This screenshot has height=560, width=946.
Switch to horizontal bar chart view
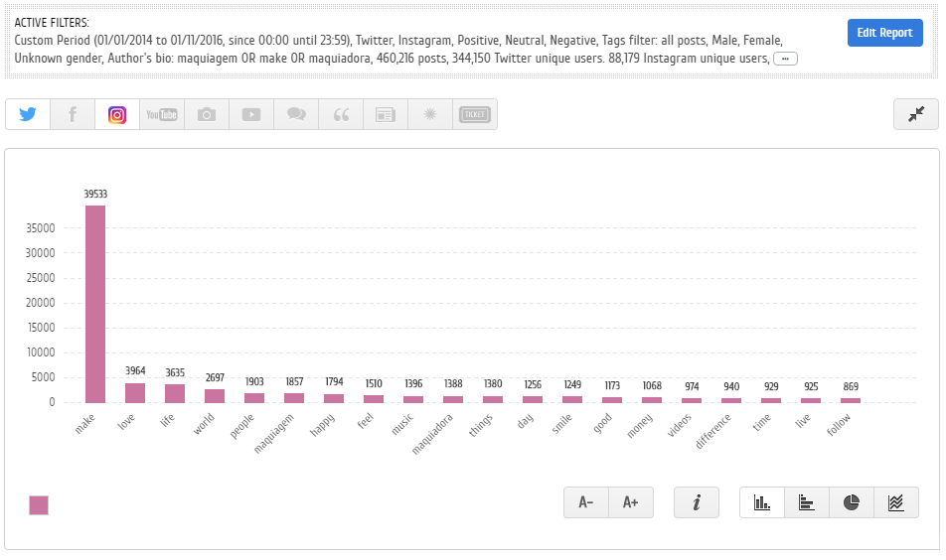[x=807, y=502]
